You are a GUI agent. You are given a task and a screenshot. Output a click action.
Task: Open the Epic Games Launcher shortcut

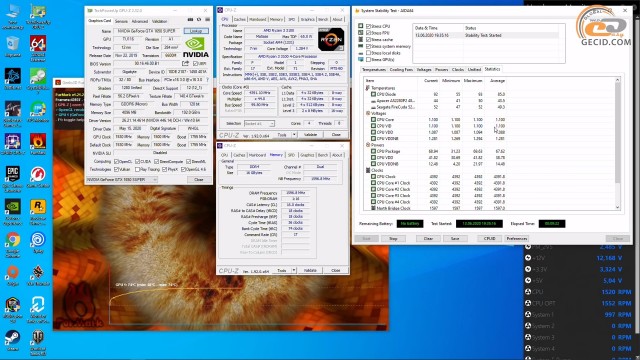[x=13, y=178]
